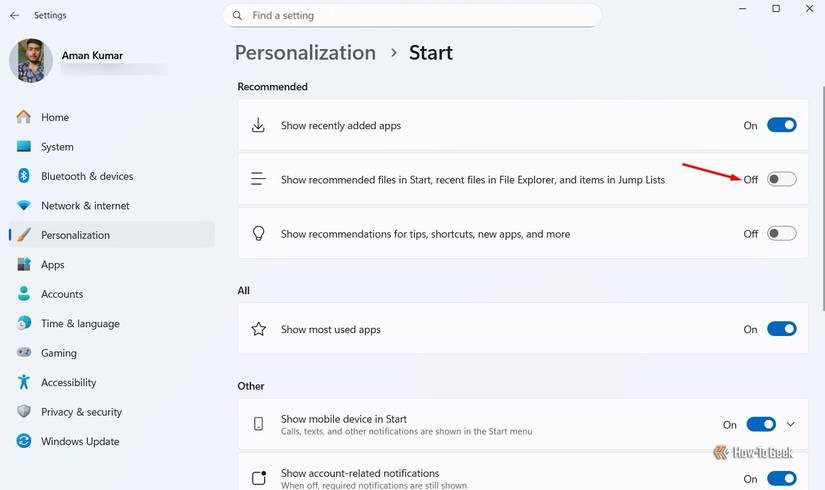This screenshot has height=490, width=825.
Task: Toggle Show mobile device in Start
Action: (x=760, y=425)
